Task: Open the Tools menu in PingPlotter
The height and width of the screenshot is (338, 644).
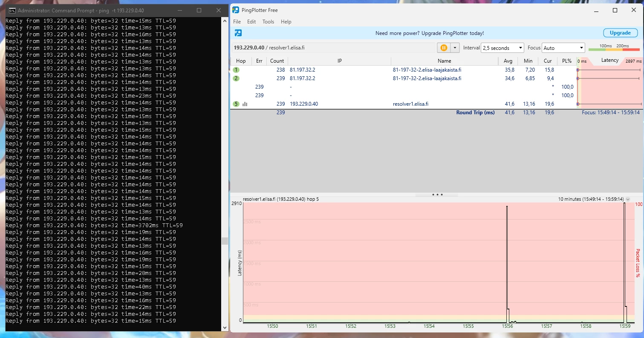Action: [268, 22]
